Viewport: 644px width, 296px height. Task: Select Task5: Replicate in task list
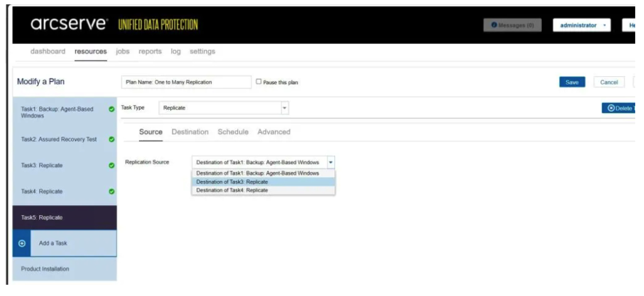click(x=65, y=217)
